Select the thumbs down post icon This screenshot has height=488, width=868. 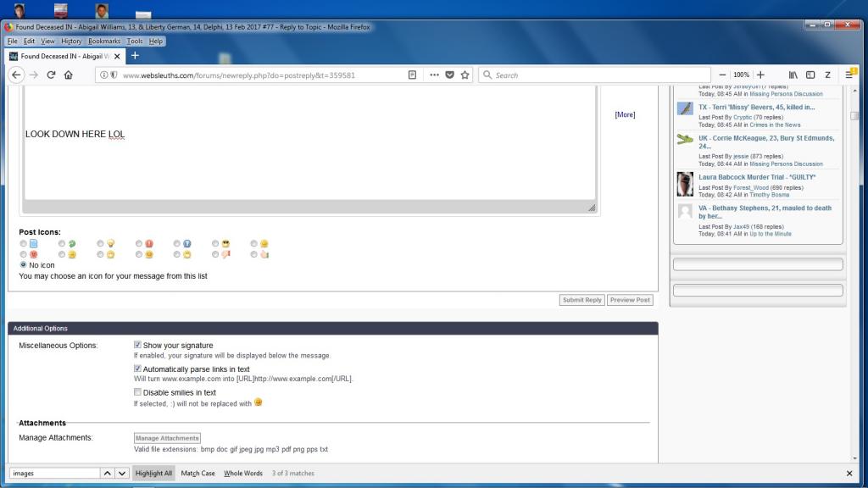coord(216,254)
